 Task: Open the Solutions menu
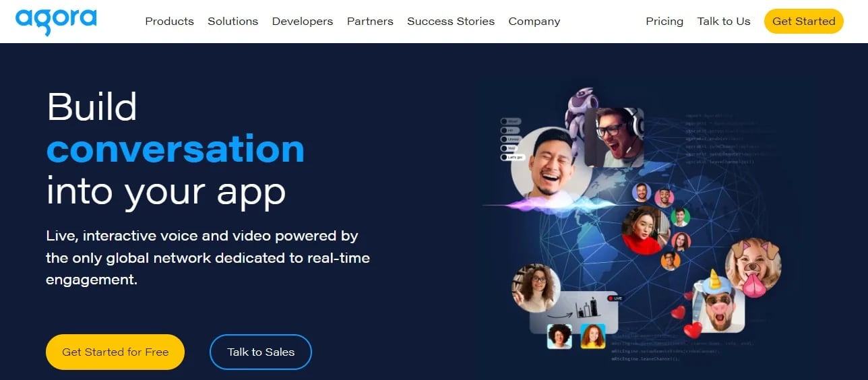pyautogui.click(x=232, y=22)
